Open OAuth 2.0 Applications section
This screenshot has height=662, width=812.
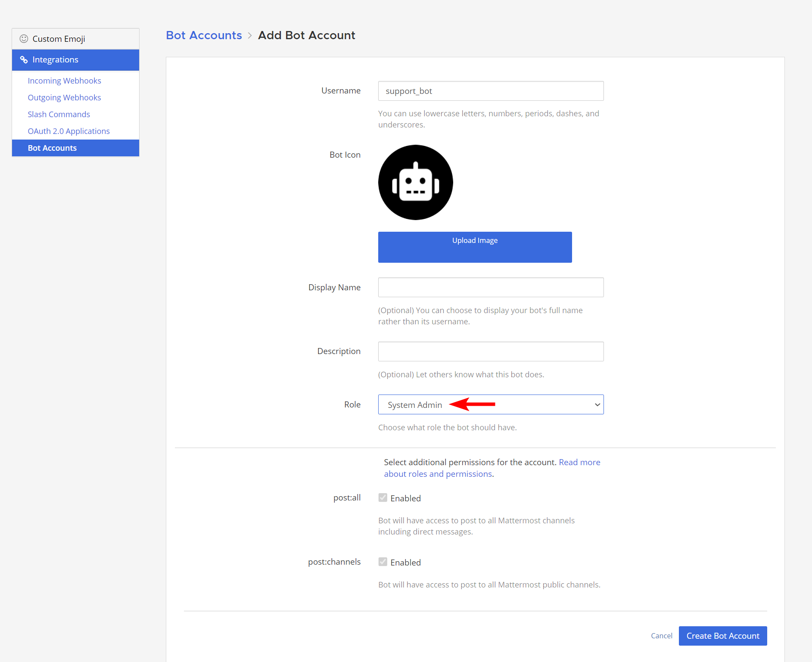point(68,131)
